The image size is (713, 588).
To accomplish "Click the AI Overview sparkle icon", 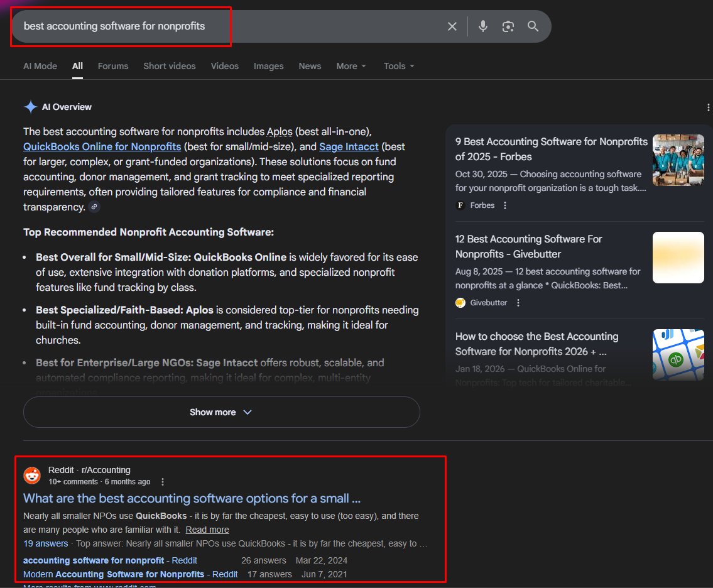I will [30, 107].
